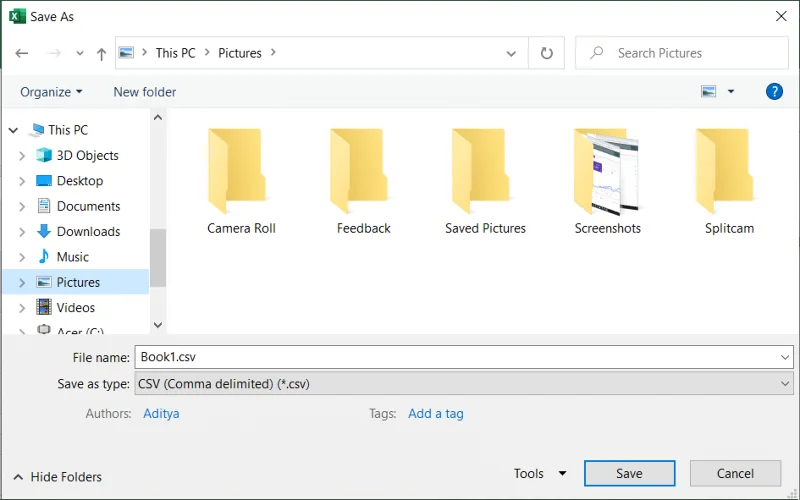
Task: Click Add a tag
Action: 436,413
